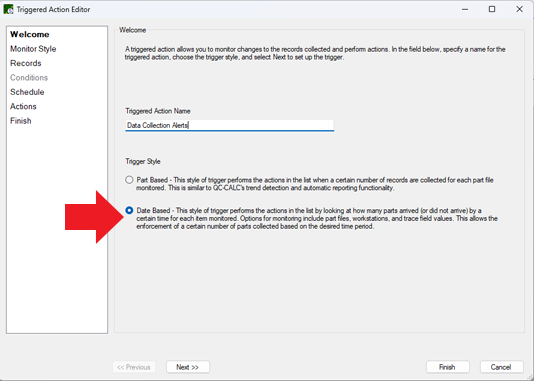The height and width of the screenshot is (381, 534).
Task: Open the Welcome step in sidebar
Action: click(30, 34)
